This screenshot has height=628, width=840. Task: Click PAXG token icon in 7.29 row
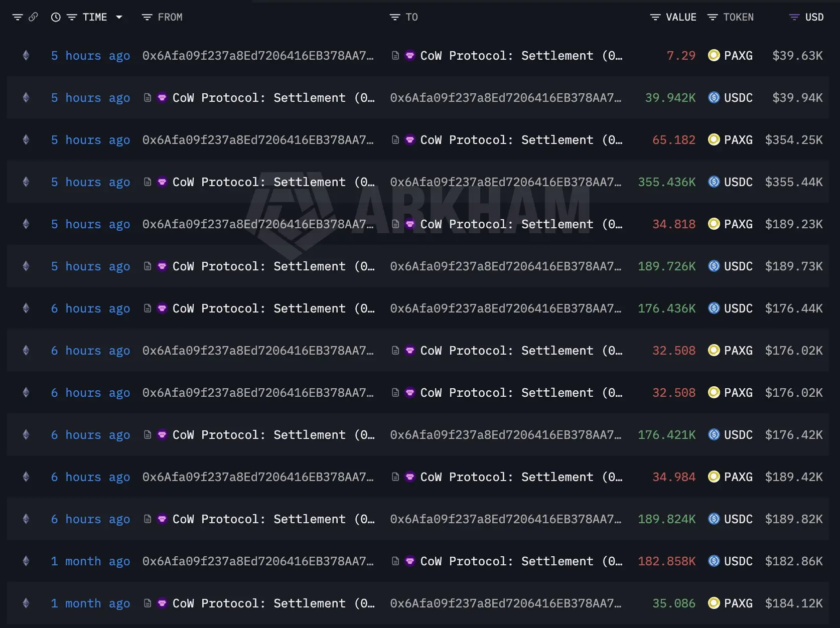click(714, 55)
